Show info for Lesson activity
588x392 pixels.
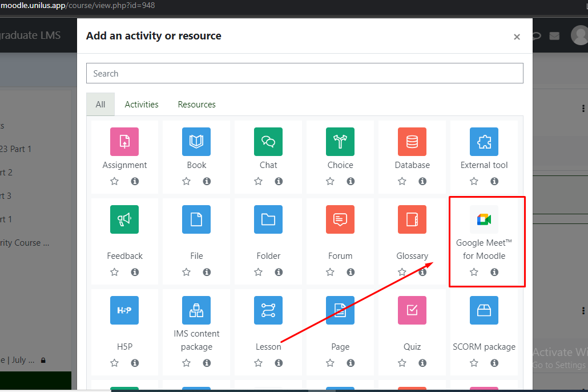coord(279,363)
